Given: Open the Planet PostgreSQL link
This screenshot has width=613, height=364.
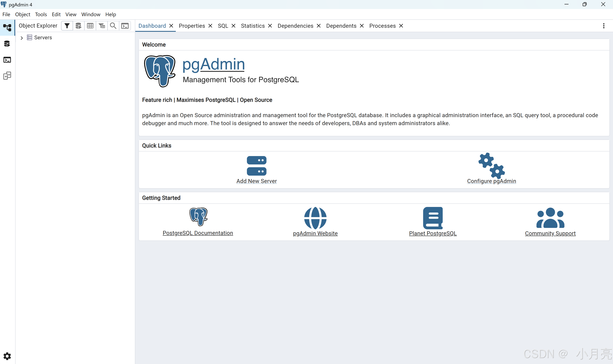Looking at the screenshot, I should coord(433,233).
